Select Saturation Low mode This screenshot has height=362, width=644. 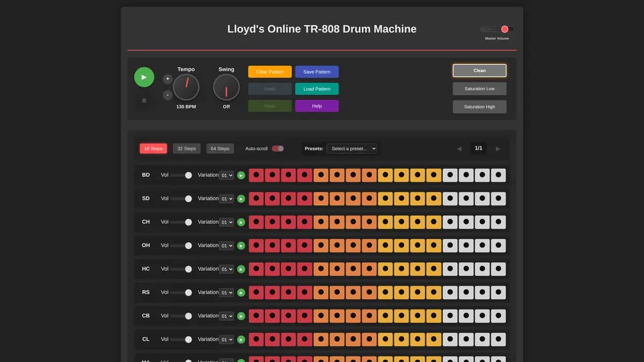pos(479,88)
